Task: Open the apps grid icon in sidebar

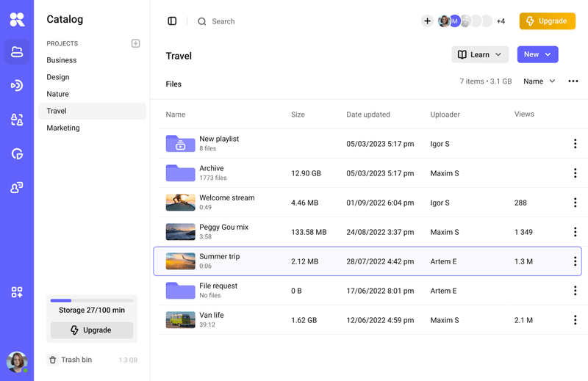Action: 17,292
